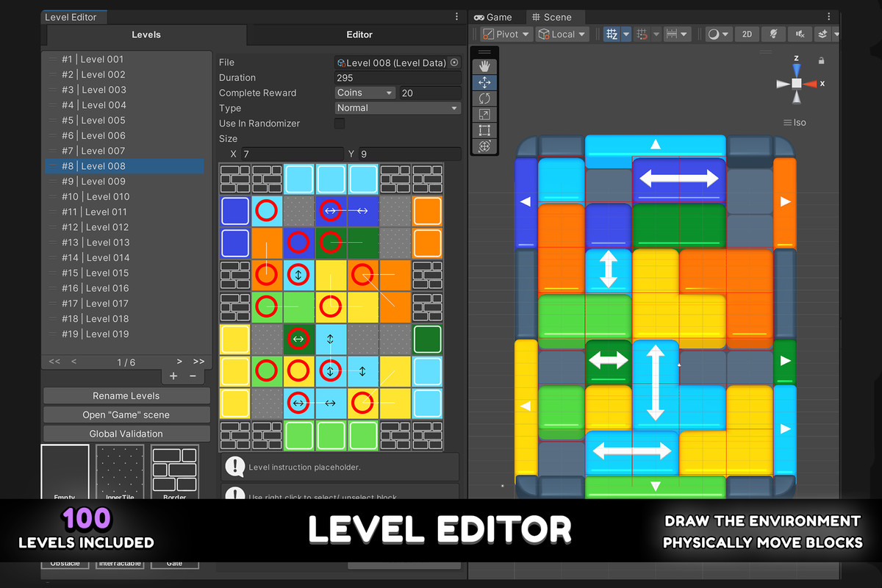Select the Scale tool

(x=484, y=114)
